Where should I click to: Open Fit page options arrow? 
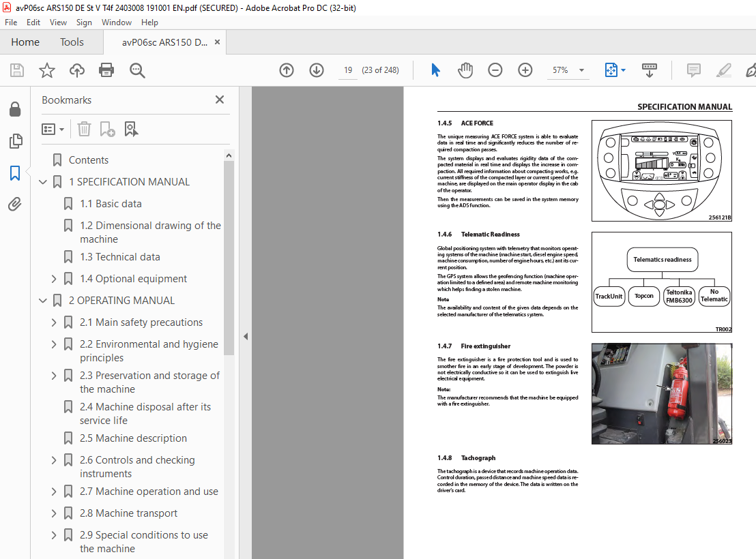(x=624, y=70)
